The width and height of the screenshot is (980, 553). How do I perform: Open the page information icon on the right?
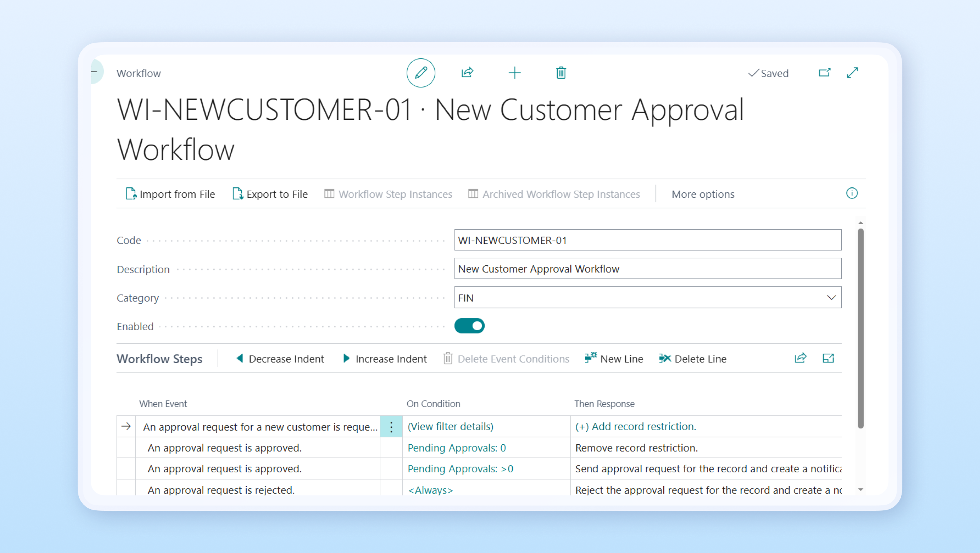[x=852, y=193]
